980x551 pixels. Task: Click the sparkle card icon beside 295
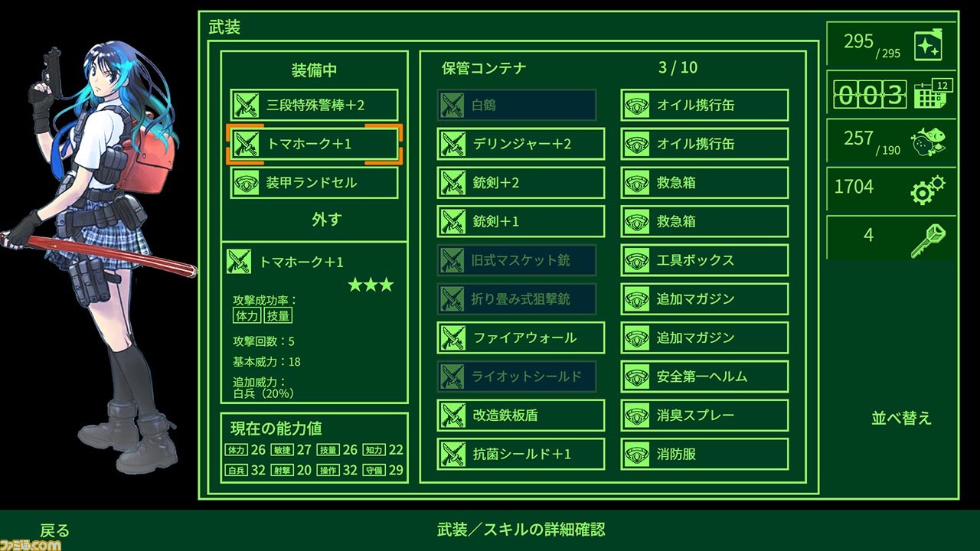[x=928, y=45]
